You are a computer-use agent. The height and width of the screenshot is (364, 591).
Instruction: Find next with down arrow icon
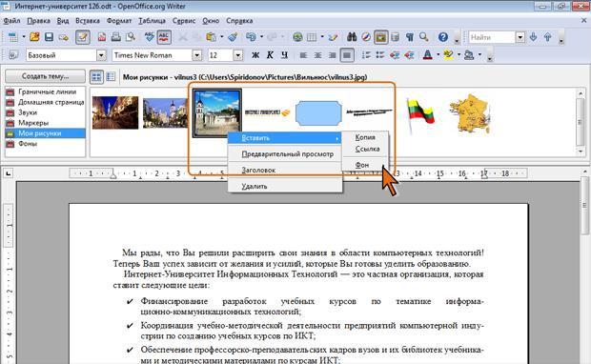pos(534,37)
